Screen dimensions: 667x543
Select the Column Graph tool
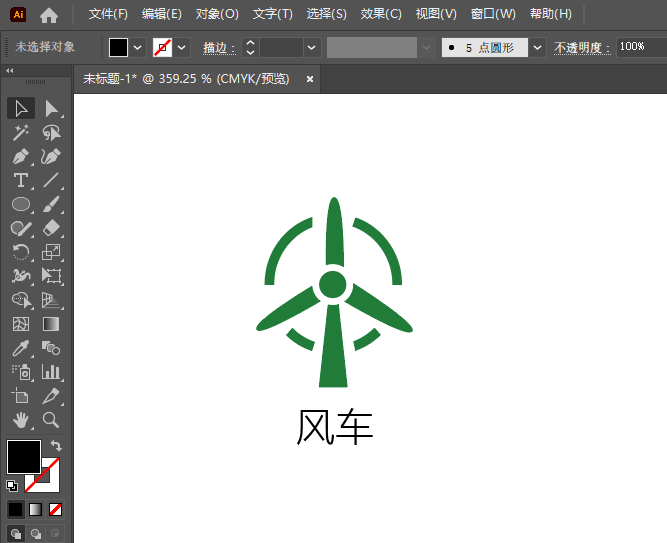coord(51,372)
